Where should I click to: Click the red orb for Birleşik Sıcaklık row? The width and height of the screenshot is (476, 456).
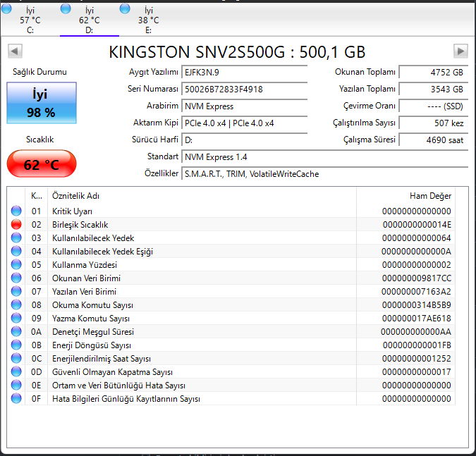tap(16, 224)
